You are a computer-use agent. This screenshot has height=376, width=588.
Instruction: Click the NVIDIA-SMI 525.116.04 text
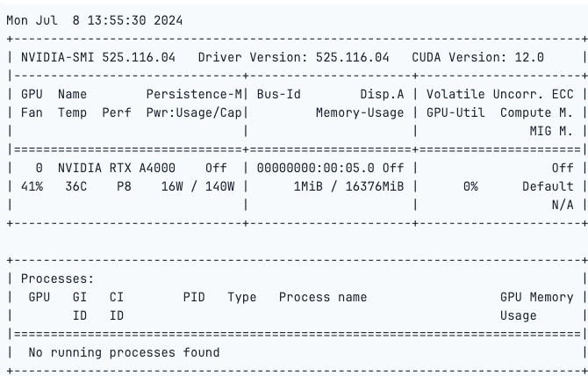point(98,57)
